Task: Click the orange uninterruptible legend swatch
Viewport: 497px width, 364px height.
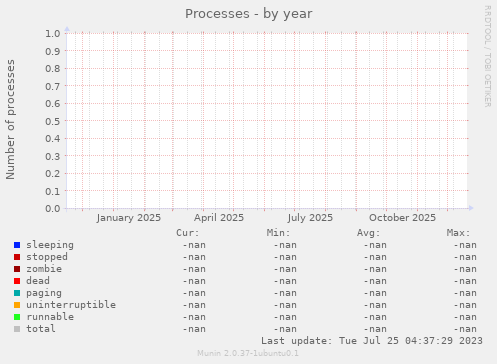Action: [x=17, y=305]
